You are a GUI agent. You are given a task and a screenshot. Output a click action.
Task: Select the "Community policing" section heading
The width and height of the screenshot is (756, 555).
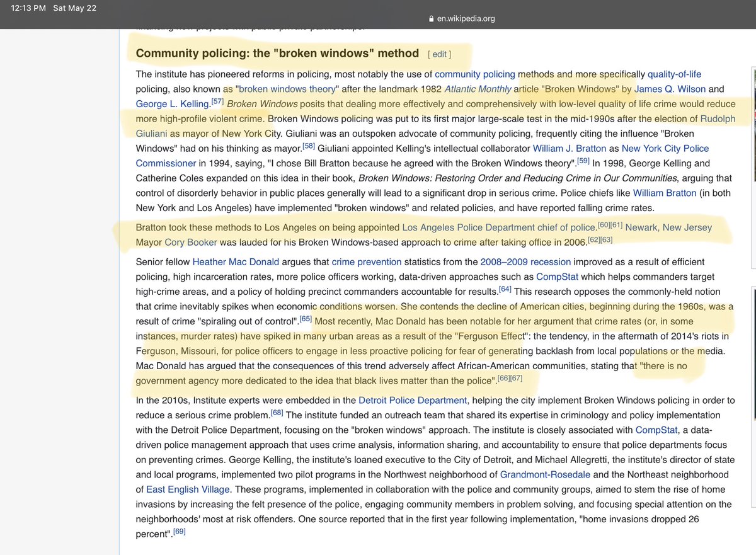[x=277, y=53]
